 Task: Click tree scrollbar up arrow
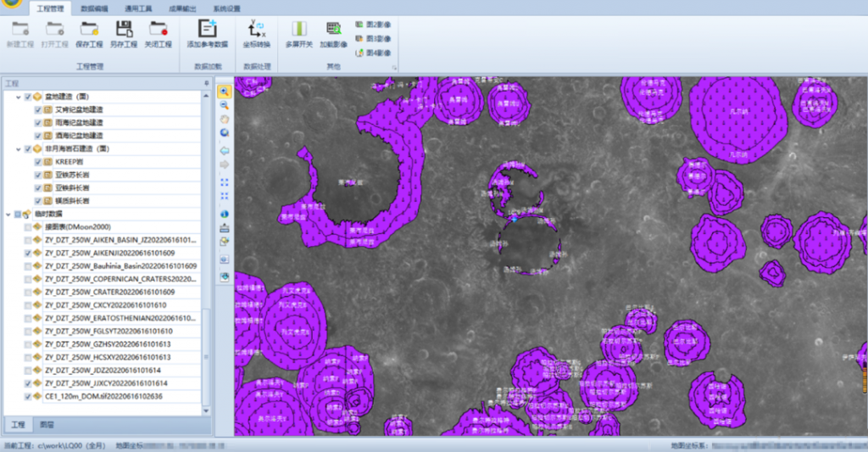(x=207, y=96)
